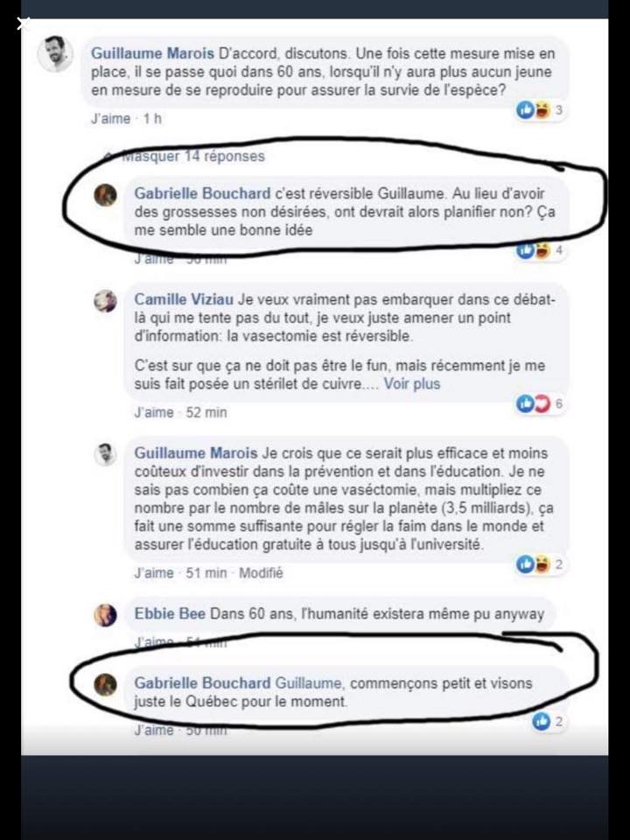630x840 pixels.
Task: Click the mentioned Guillaume in Gabrielle's last reply
Action: point(308,683)
